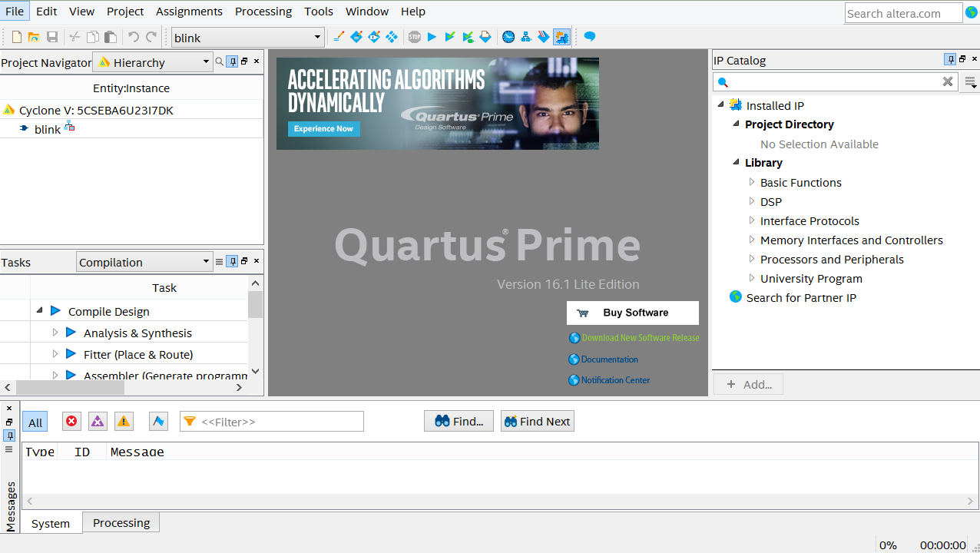Click the blue hierarchy diagram toolbar icon
The image size is (980, 553).
526,37
